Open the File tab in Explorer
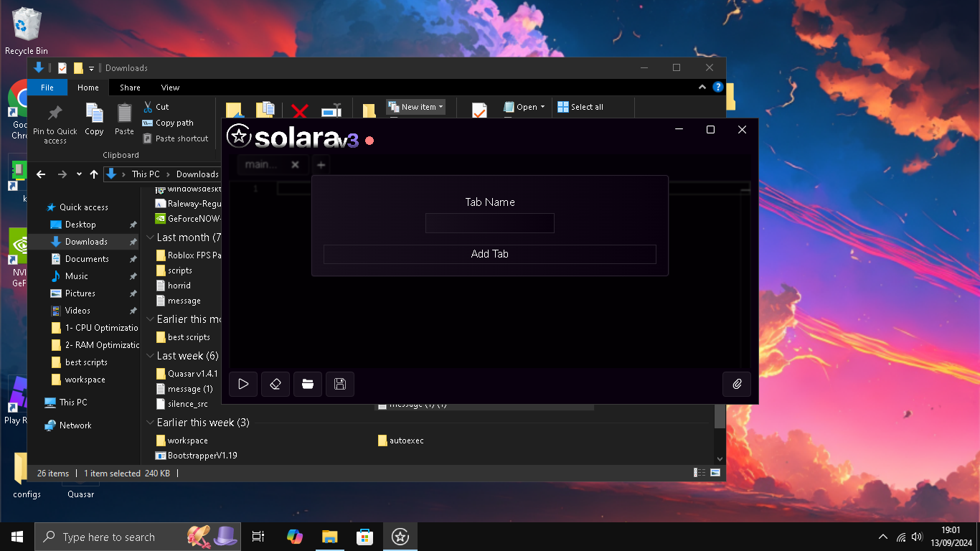 [47, 88]
